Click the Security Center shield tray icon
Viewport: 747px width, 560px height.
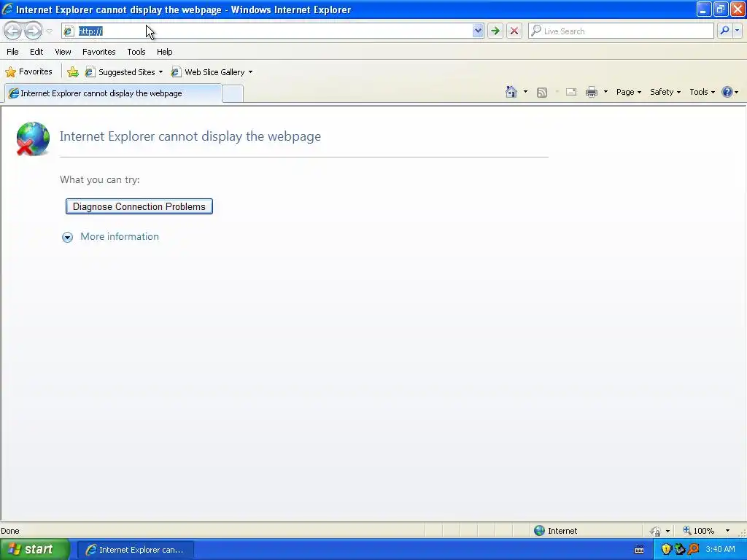coord(666,550)
